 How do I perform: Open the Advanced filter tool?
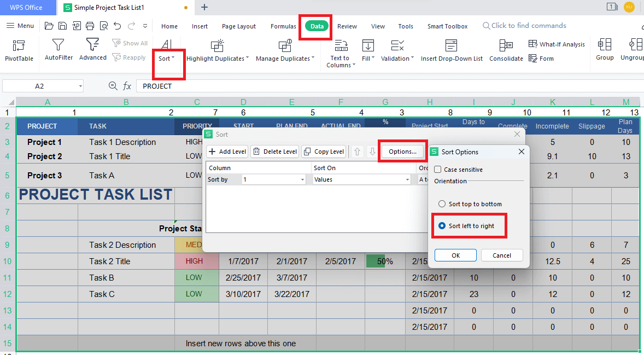point(93,45)
